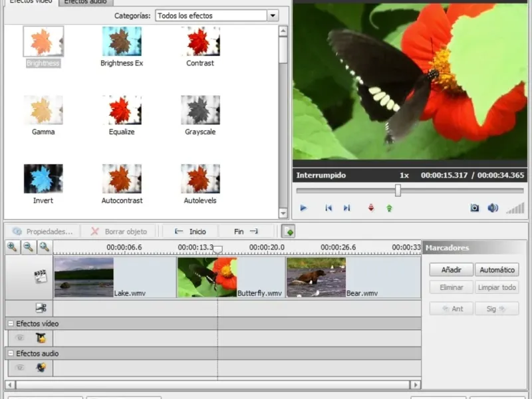Viewport: 532px width, 399px height.
Task: Pick the Contrast effect icon
Action: click(200, 41)
